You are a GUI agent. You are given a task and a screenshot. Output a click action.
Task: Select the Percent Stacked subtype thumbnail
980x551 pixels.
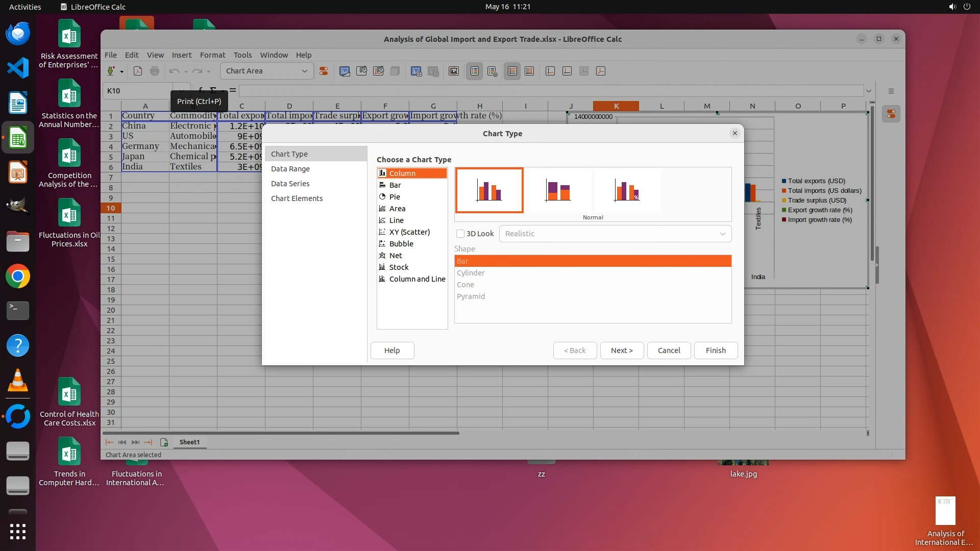point(627,190)
